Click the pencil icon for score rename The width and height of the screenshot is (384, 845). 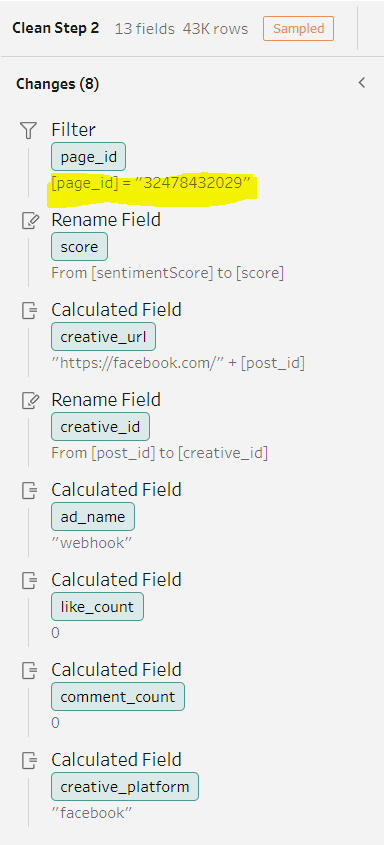[30, 220]
